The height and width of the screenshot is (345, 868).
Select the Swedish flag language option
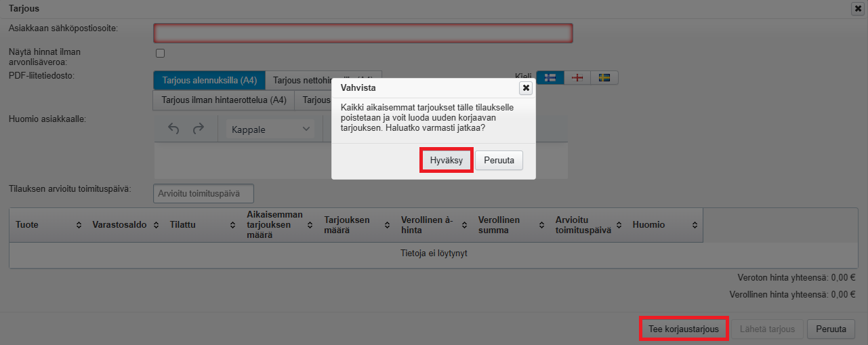coord(604,78)
